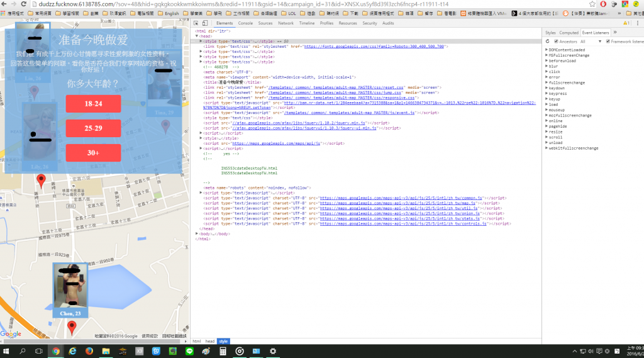Select the Computed sidebar tab

[569, 33]
